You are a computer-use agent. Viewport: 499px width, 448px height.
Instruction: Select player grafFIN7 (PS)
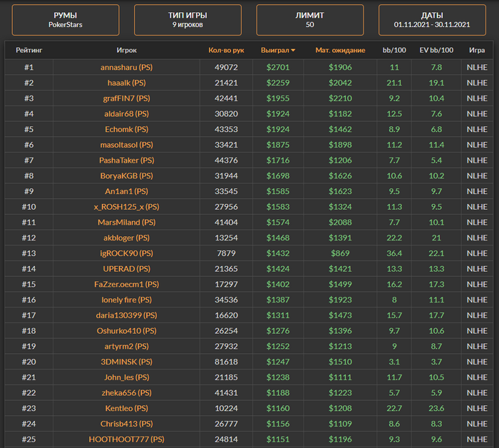point(126,98)
